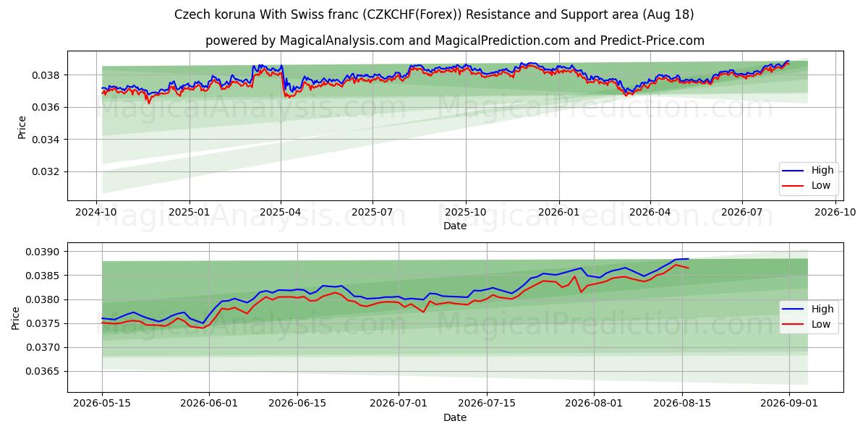868x434 pixels.
Task: Click the bottom chart 'Date' axis label
Action: [x=455, y=417]
